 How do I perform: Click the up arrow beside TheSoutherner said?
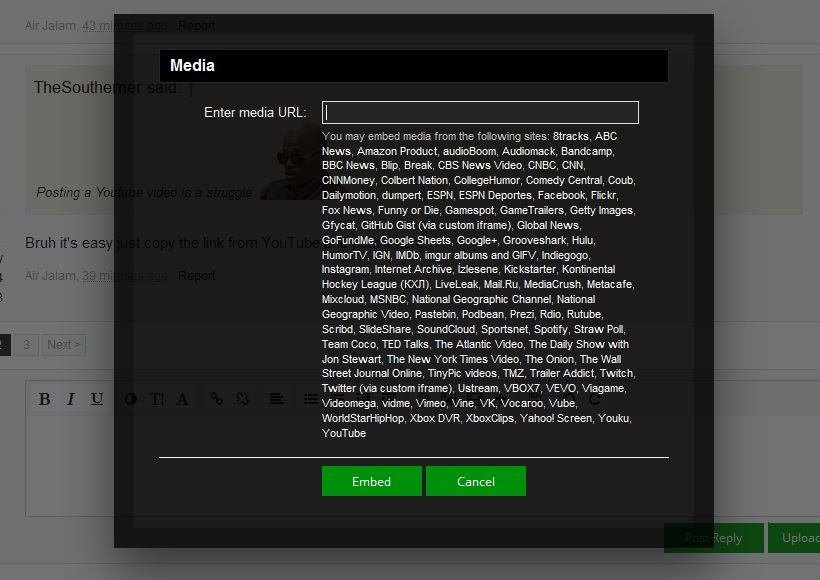tap(191, 88)
